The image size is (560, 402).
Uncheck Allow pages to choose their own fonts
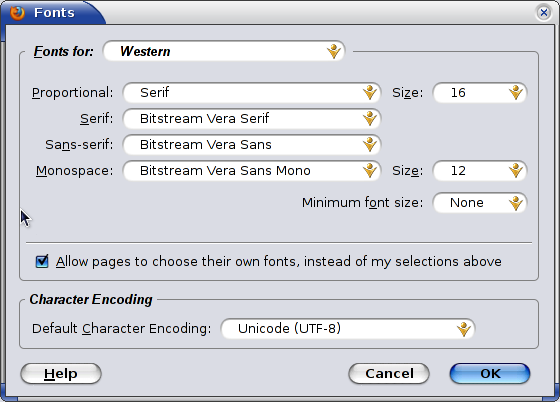coord(42,261)
